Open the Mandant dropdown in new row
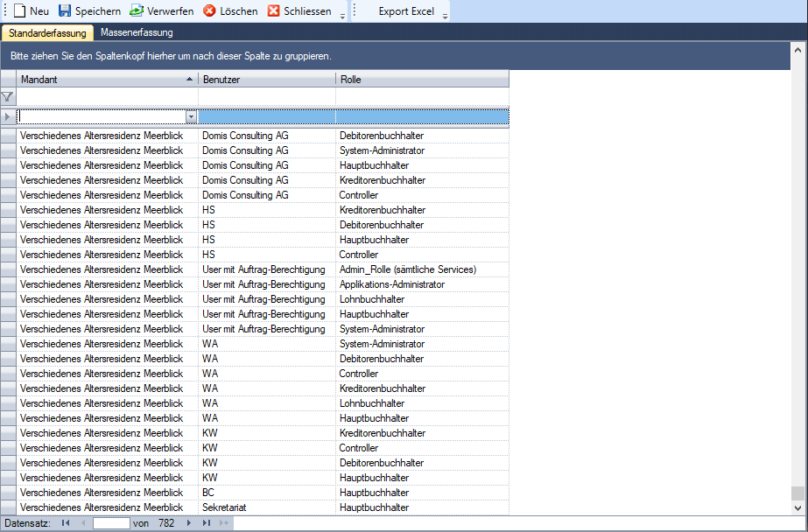This screenshot has height=532, width=808. pyautogui.click(x=191, y=116)
